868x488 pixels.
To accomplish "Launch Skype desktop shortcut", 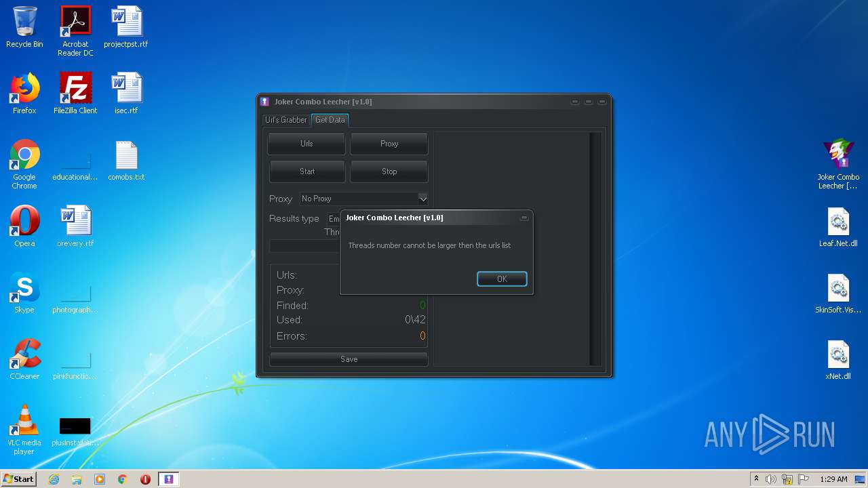I will tap(24, 293).
